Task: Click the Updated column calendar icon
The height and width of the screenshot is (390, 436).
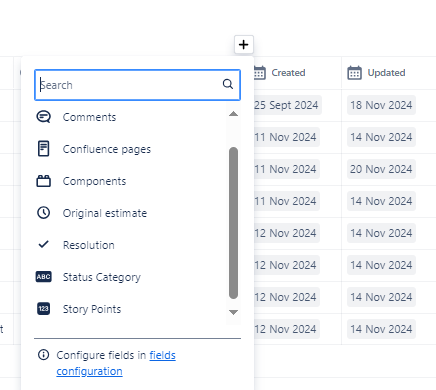Action: click(x=354, y=73)
